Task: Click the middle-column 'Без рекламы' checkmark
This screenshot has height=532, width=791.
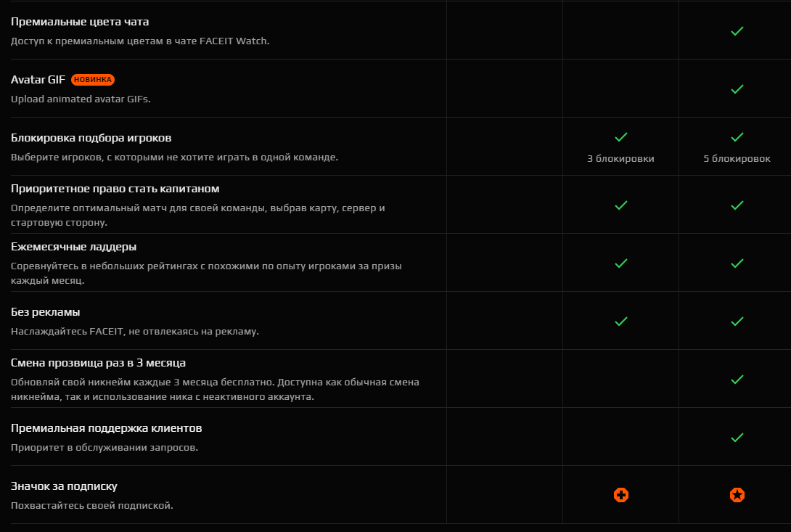Action: coord(621,322)
